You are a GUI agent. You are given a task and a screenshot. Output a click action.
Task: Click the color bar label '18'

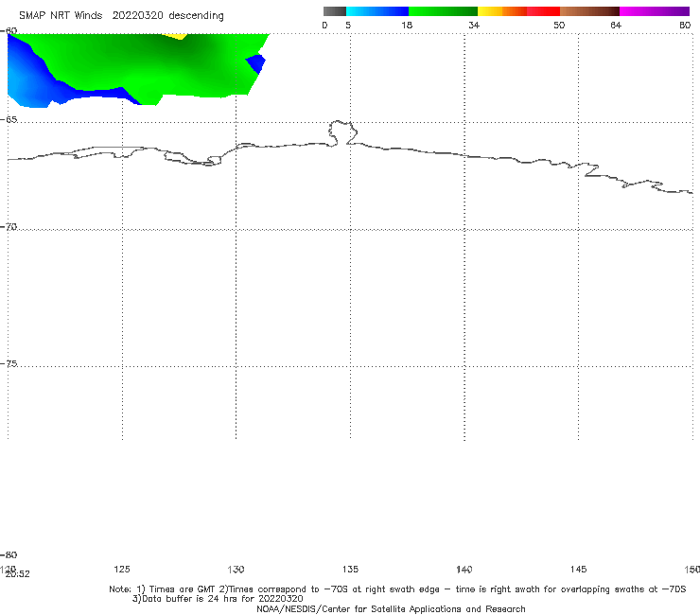click(x=407, y=25)
